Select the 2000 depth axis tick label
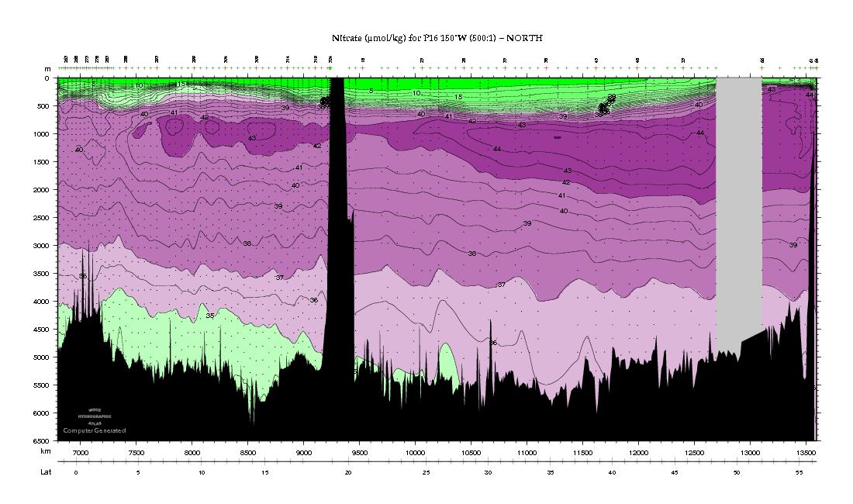The height and width of the screenshot is (504, 853). [x=41, y=190]
